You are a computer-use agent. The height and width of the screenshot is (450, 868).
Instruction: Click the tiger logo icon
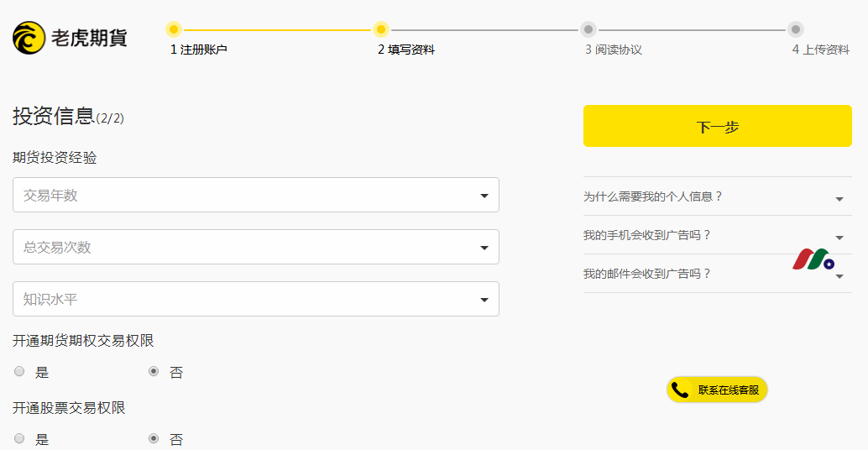tap(29, 38)
